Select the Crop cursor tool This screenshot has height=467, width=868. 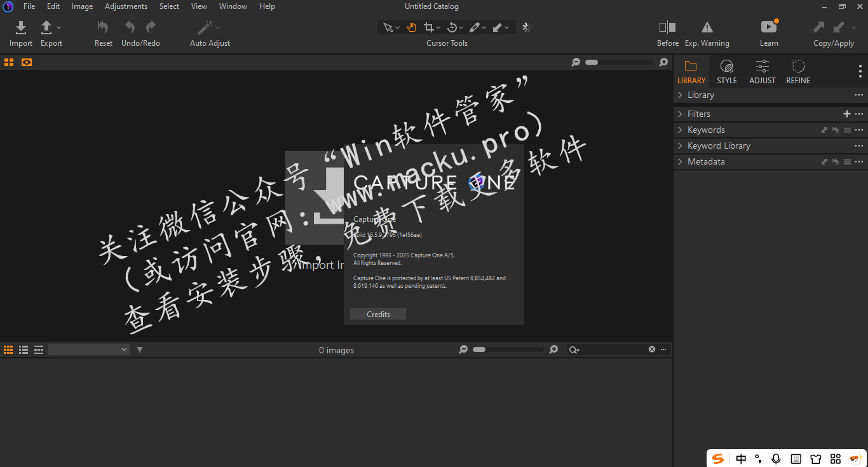[x=429, y=27]
